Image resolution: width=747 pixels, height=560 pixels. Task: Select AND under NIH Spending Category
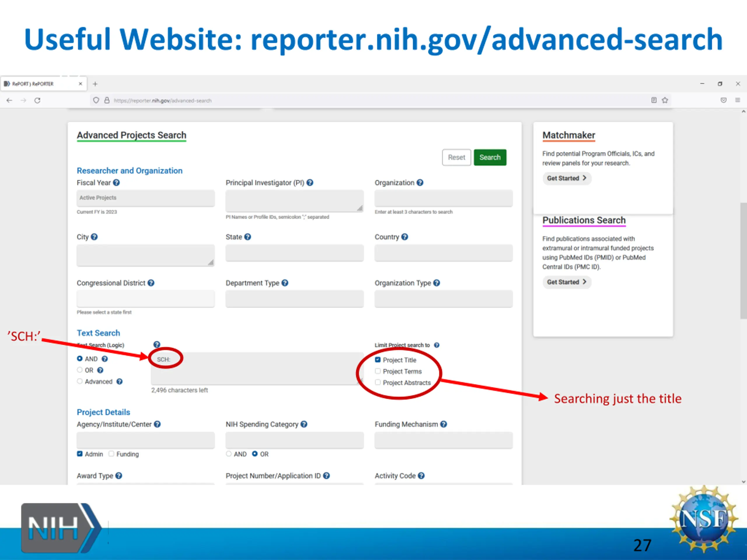(229, 454)
